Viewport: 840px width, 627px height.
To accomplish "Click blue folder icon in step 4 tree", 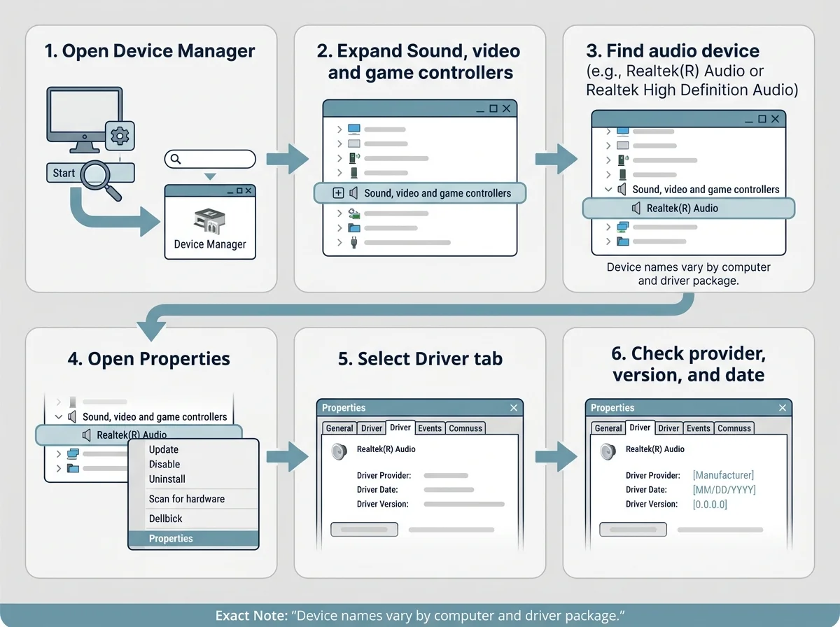I will pos(73,468).
